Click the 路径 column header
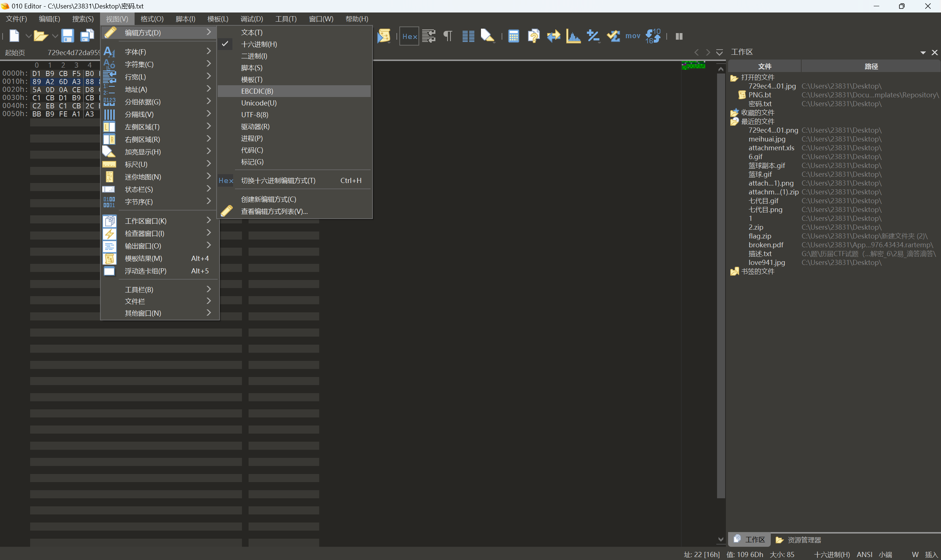Viewport: 941px width, 560px height. [871, 67]
